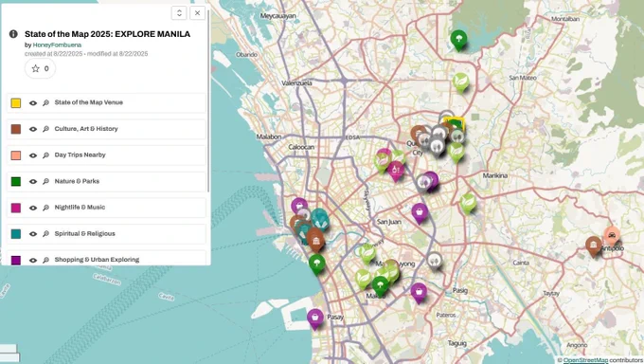Click the purple shopping marker near Pasig
644x364 pixels.
[x=419, y=293]
